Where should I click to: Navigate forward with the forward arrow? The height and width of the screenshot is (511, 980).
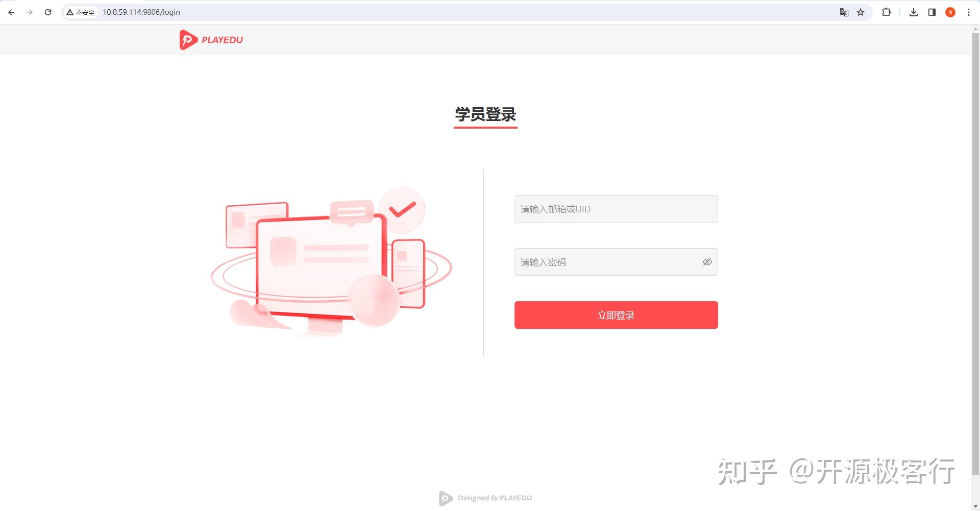pos(29,12)
